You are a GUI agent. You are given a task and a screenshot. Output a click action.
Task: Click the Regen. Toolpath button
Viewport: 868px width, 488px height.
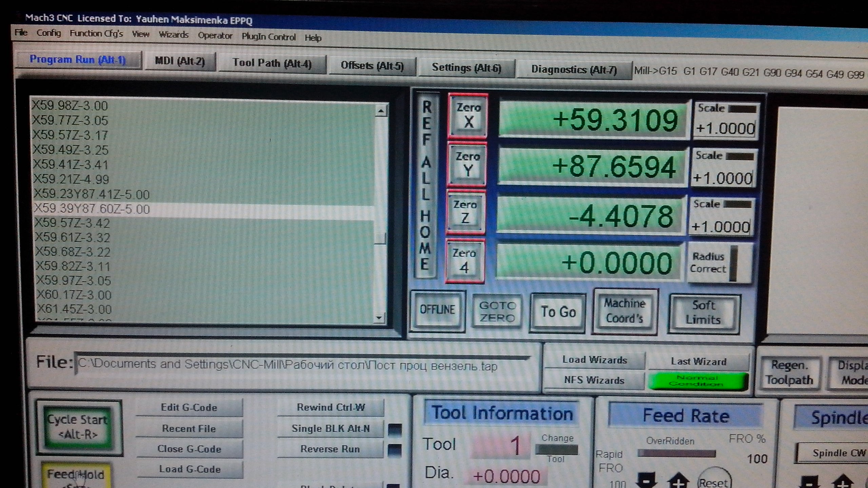[789, 372]
